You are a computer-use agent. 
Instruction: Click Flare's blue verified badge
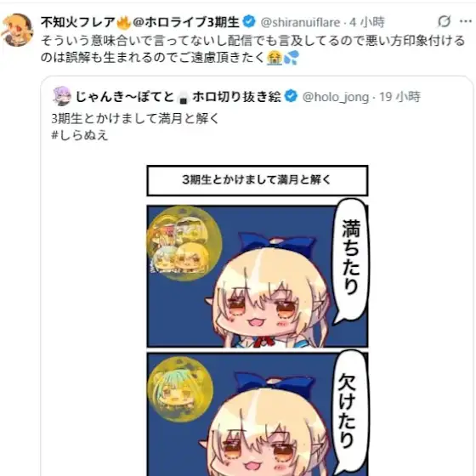tap(249, 22)
